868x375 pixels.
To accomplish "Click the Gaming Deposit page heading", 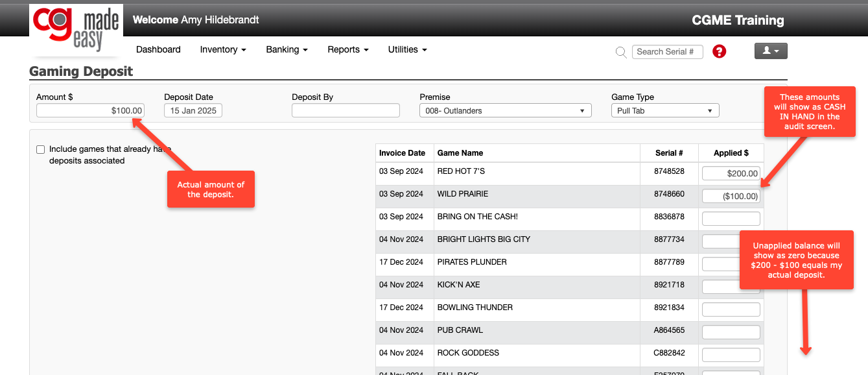I will click(81, 71).
